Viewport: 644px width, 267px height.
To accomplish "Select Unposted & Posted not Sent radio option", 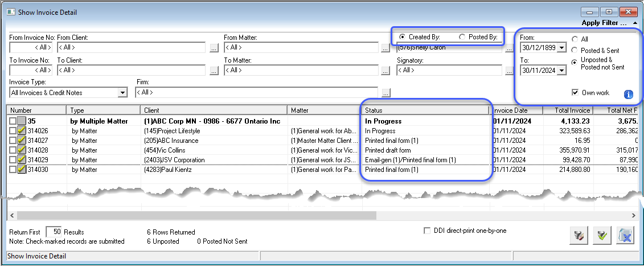I will 575,61.
